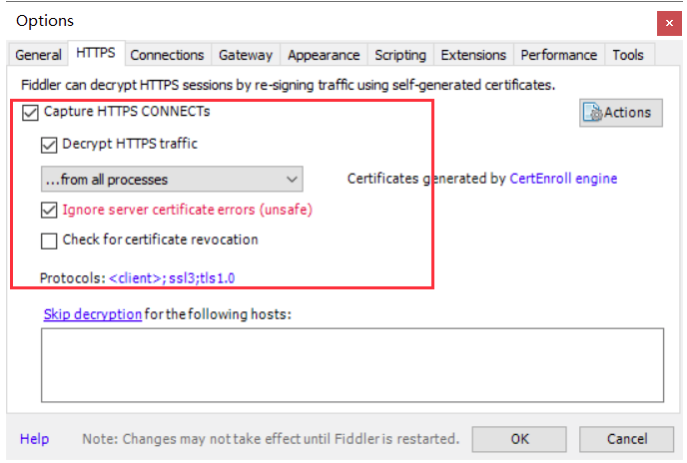Toggle Decrypt HTTPS traffic checkbox
This screenshot has height=463, width=687.
point(49,145)
